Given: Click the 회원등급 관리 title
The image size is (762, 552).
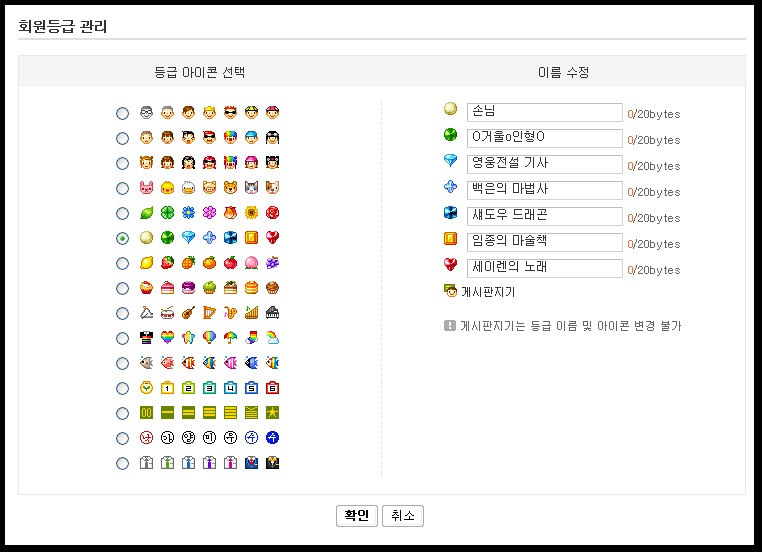Looking at the screenshot, I should 63,26.
